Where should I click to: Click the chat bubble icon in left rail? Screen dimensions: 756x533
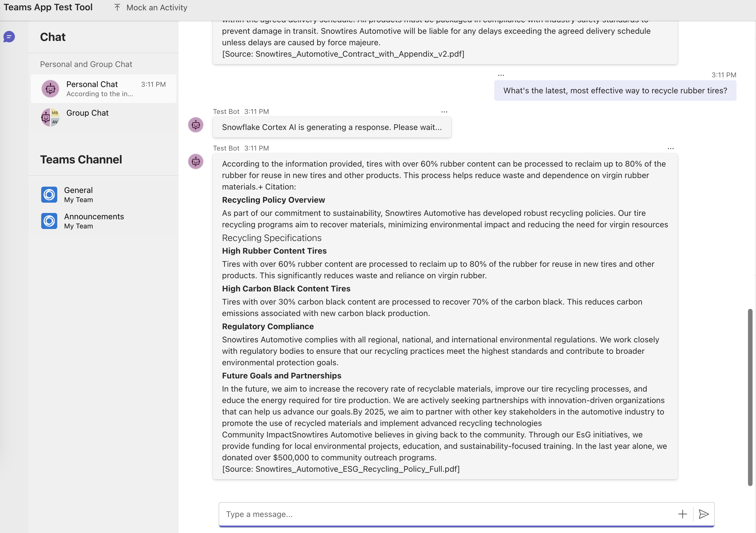pyautogui.click(x=9, y=37)
